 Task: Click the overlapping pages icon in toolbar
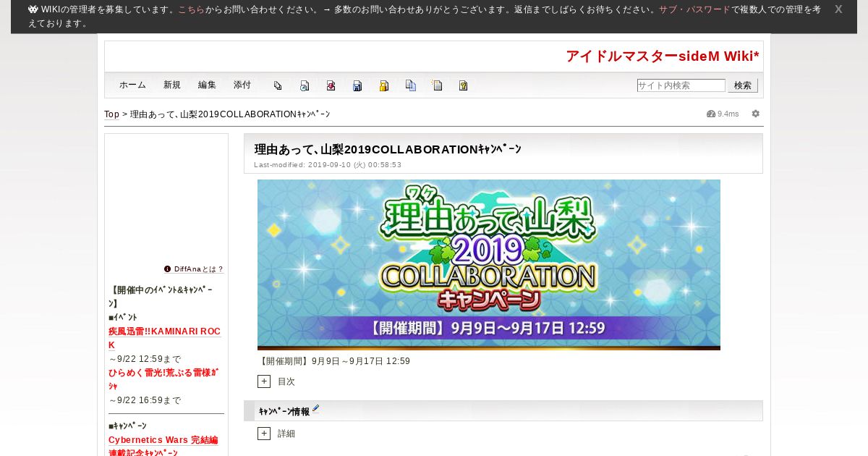pyautogui.click(x=278, y=85)
